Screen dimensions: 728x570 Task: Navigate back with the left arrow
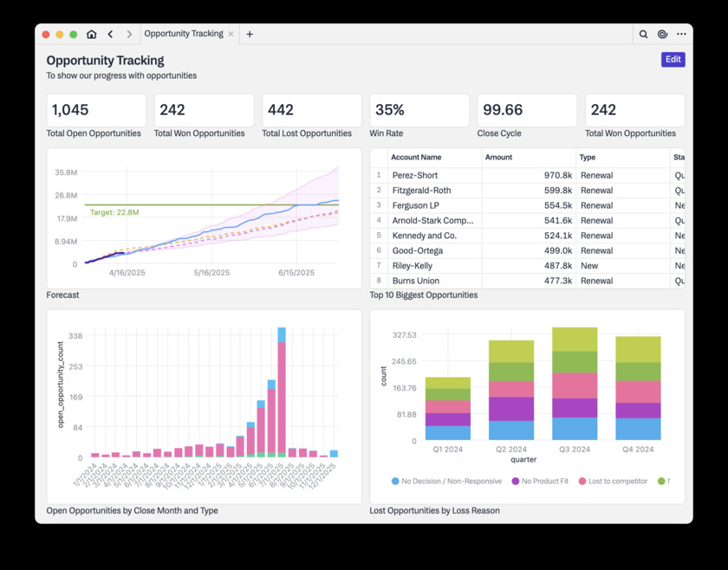click(111, 35)
